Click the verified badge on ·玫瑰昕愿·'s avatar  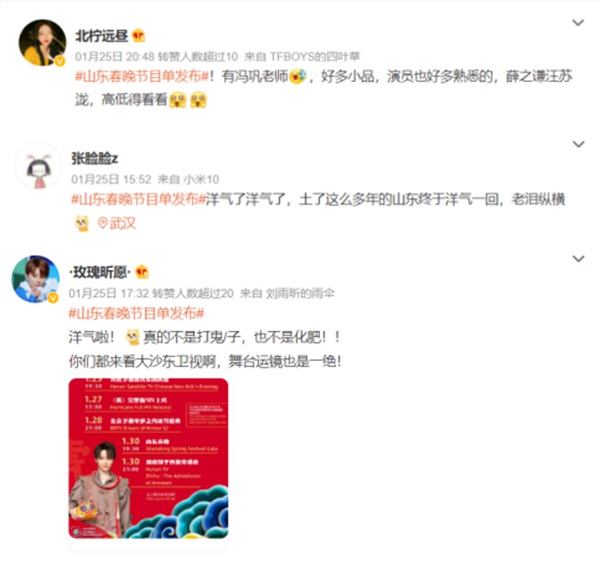click(53, 297)
